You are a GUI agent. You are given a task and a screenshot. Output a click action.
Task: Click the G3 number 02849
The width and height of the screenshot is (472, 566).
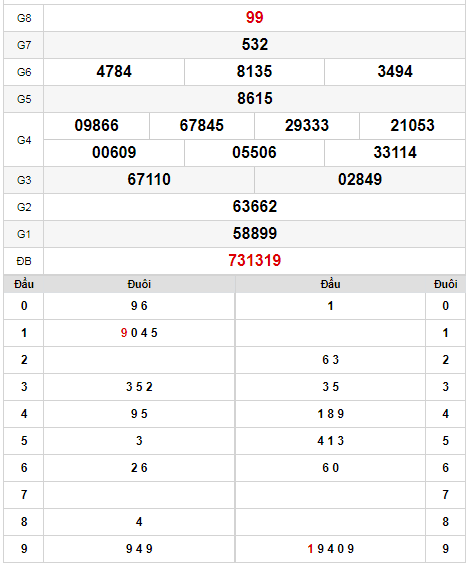click(x=360, y=179)
